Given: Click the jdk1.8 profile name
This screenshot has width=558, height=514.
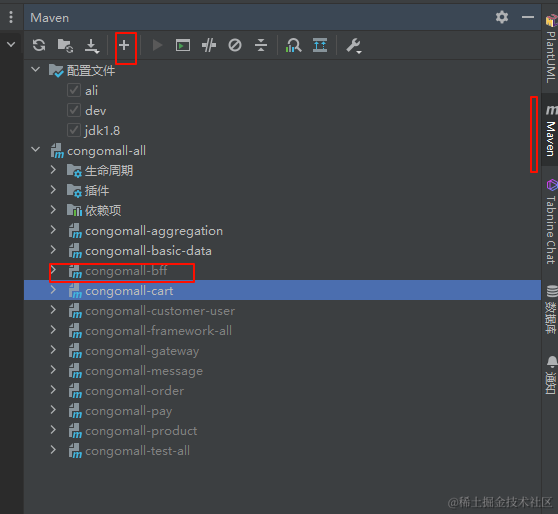Looking at the screenshot, I should (102, 131).
